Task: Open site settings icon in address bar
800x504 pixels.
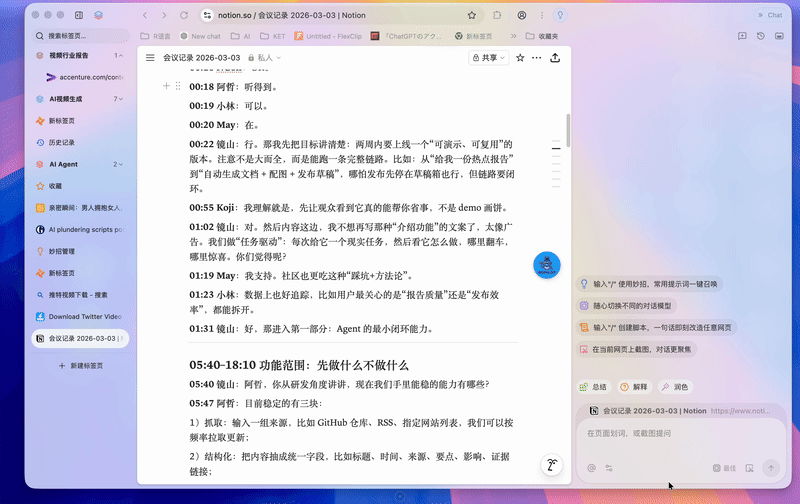Action: [x=207, y=15]
